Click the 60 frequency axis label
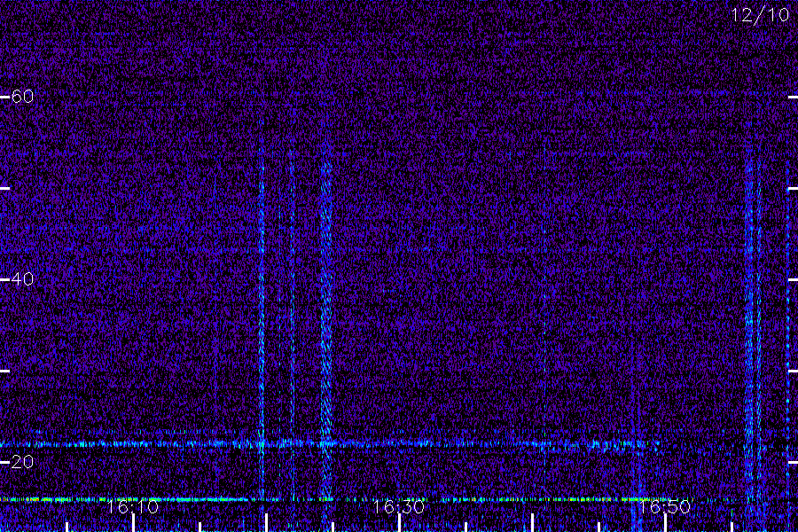The height and width of the screenshot is (532, 798). coord(22,97)
